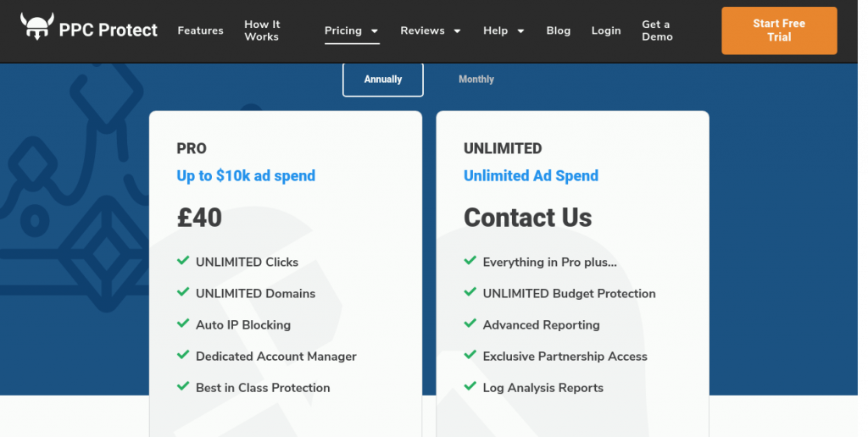The image size is (868, 437).
Task: Click the £40 price
Action: click(x=199, y=218)
